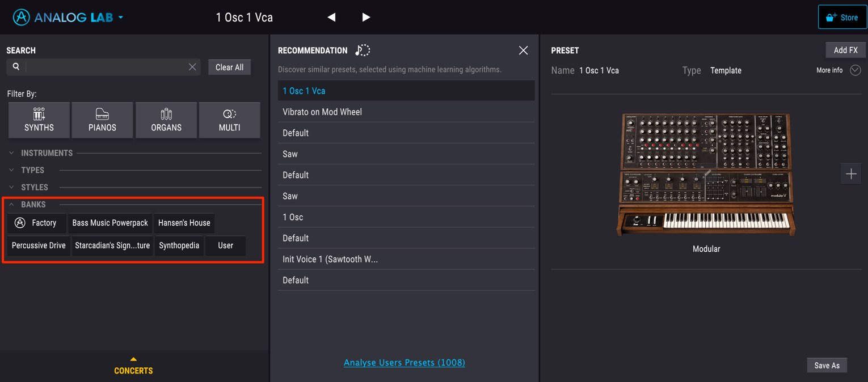The height and width of the screenshot is (382, 868).
Task: Click the Analog Lab logo icon
Action: coord(21,18)
